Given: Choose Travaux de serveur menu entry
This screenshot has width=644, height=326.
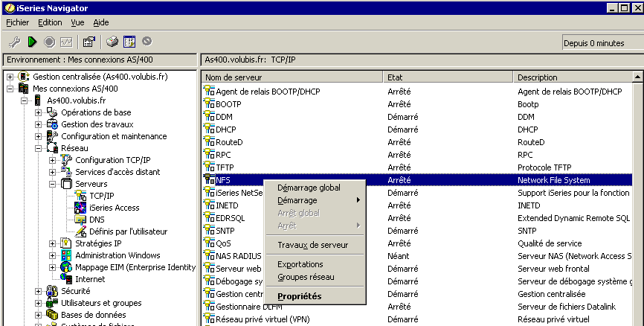Looking at the screenshot, I should [x=313, y=245].
